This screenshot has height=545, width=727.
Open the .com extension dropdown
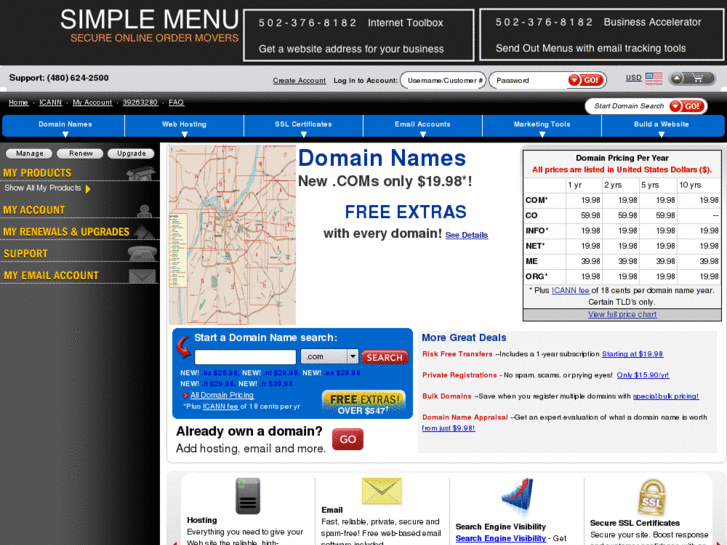(329, 357)
